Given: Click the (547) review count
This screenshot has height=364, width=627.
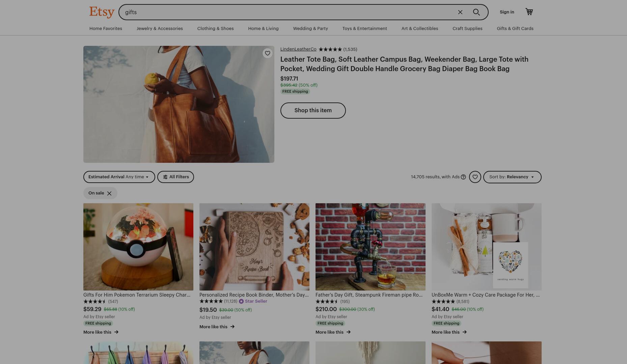Looking at the screenshot, I should point(113,302).
